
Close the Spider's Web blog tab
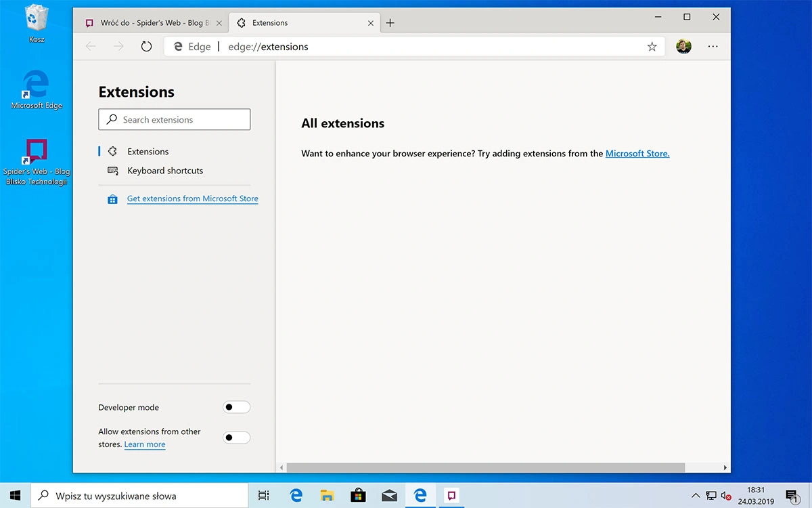coord(219,23)
